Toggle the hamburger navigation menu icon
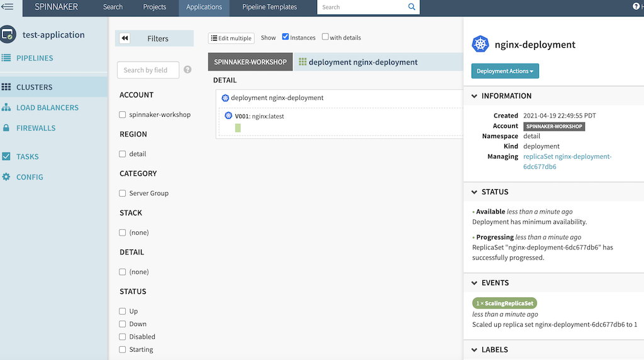This screenshot has width=644, height=360. tap(7, 6)
